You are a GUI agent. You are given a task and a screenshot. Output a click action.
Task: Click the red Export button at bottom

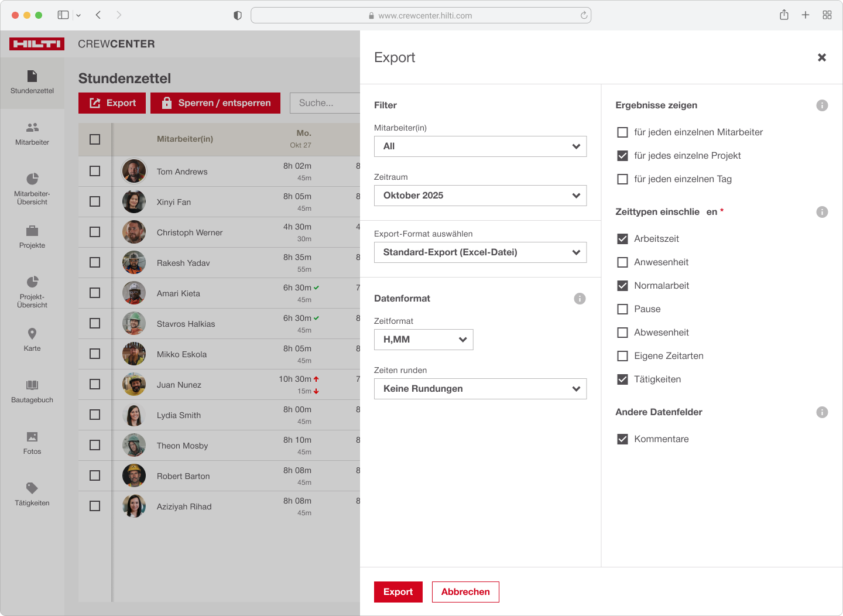(x=398, y=592)
